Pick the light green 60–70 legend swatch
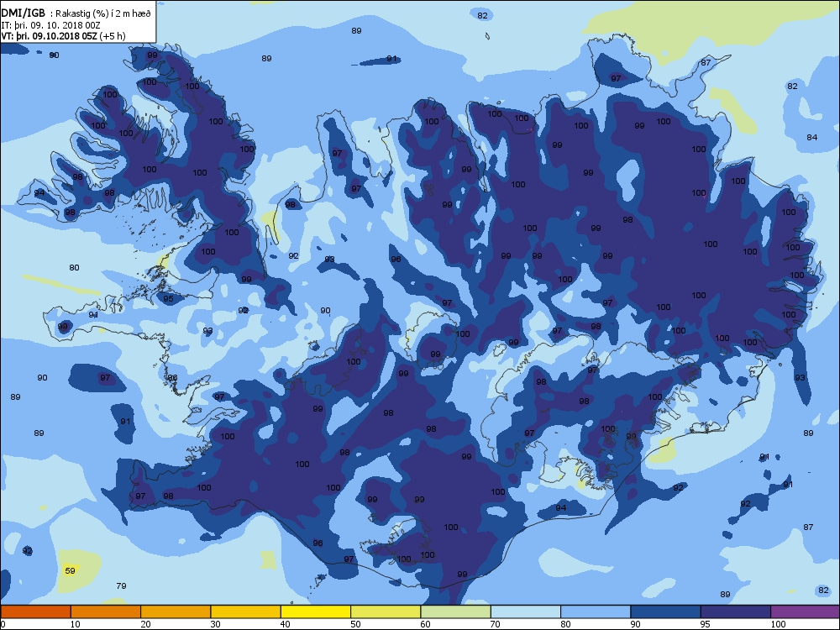The image size is (840, 630). pyautogui.click(x=456, y=612)
